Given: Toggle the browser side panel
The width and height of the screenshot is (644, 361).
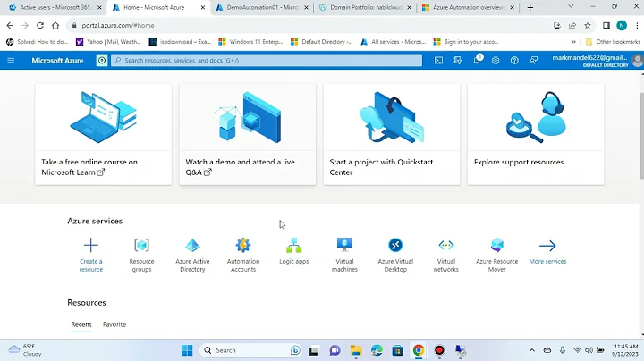Looking at the screenshot, I should click(606, 25).
